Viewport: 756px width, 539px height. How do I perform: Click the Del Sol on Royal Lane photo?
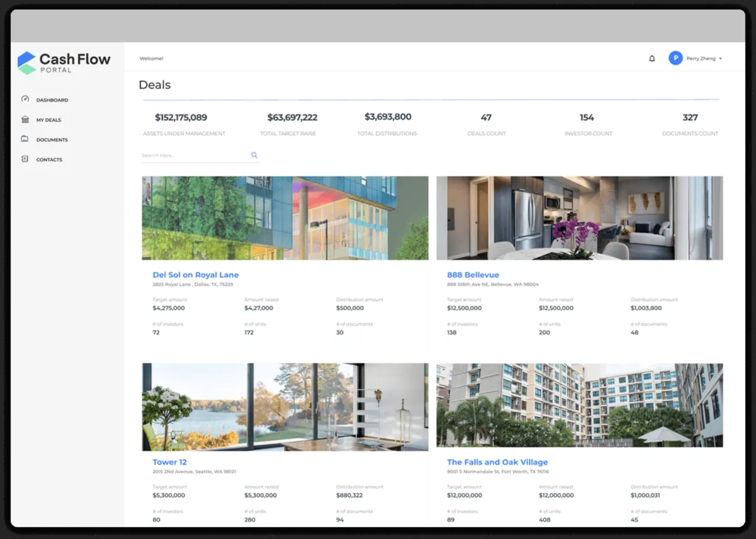[x=285, y=218]
